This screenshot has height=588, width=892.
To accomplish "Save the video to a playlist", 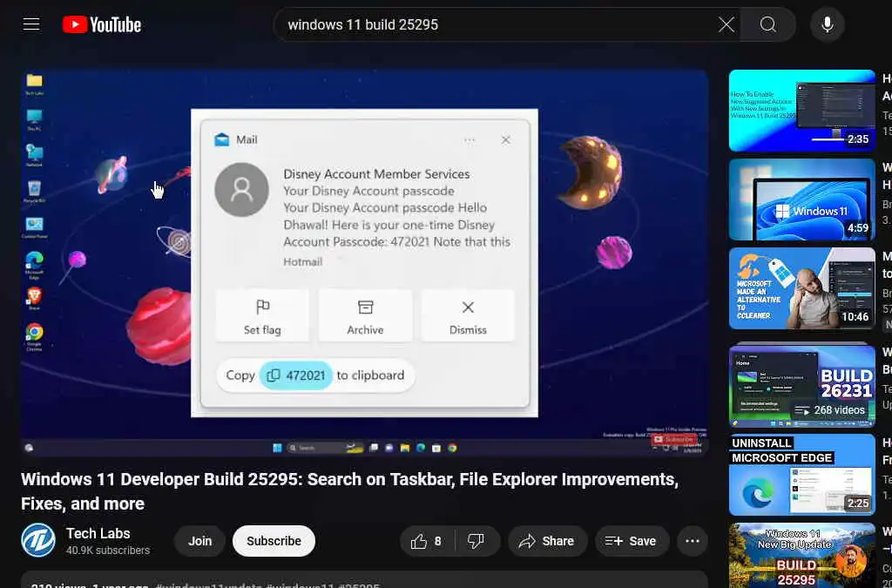I will click(x=631, y=541).
